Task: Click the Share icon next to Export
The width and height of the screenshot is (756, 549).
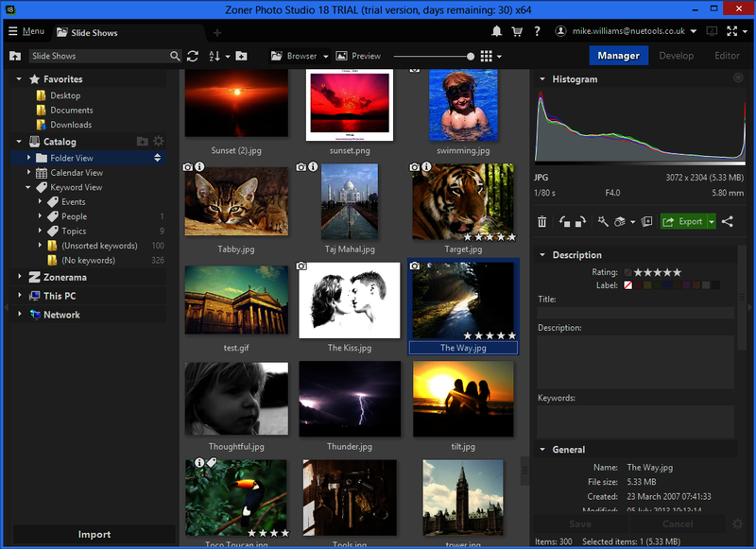Action: 727,222
